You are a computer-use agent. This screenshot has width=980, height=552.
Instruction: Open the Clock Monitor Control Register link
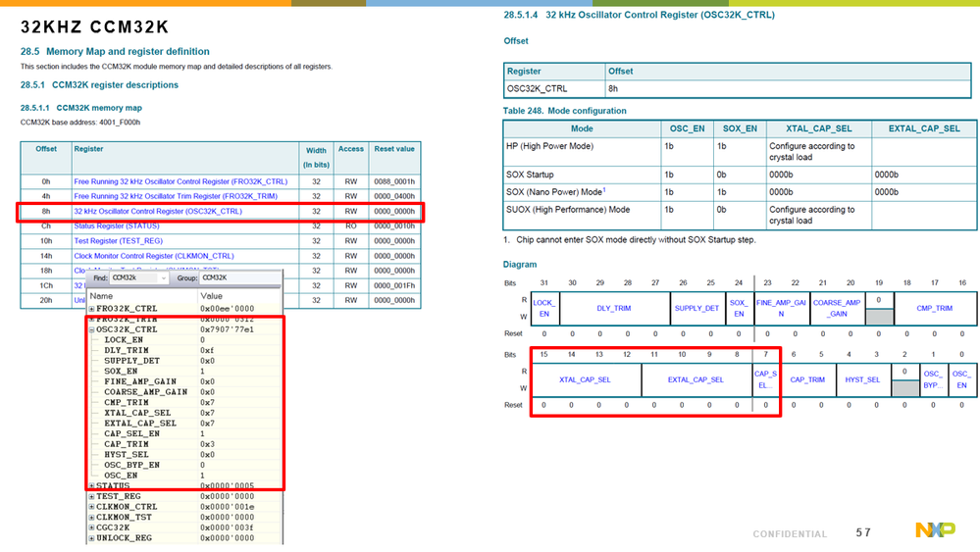point(154,256)
